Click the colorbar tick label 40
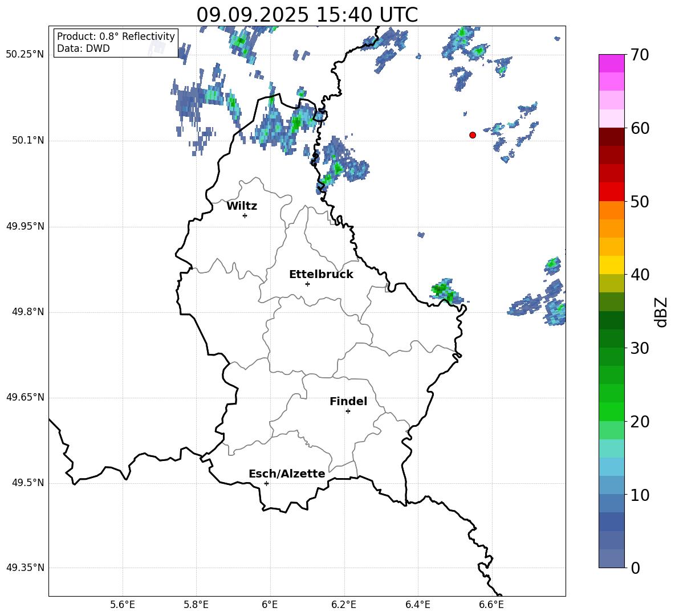675x616 pixels. pyautogui.click(x=640, y=275)
